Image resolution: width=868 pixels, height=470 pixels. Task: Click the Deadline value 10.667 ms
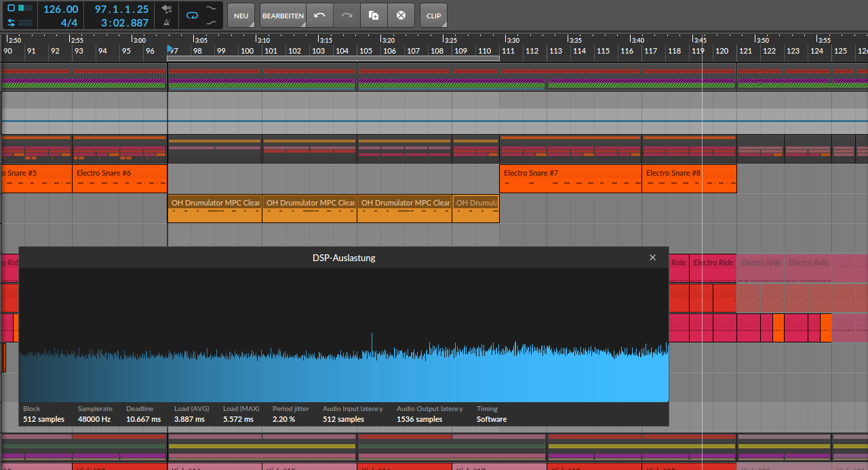(x=144, y=419)
